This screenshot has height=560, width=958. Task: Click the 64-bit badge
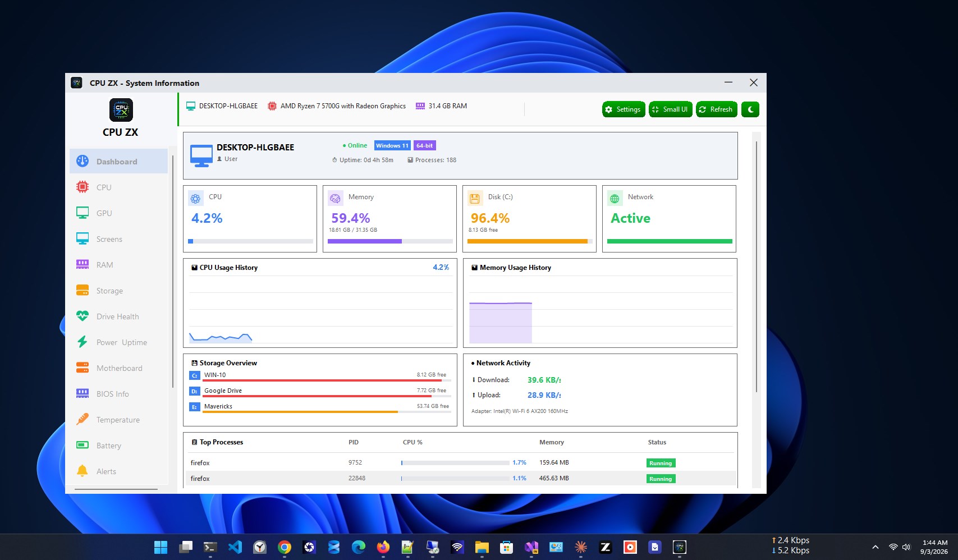(x=425, y=145)
